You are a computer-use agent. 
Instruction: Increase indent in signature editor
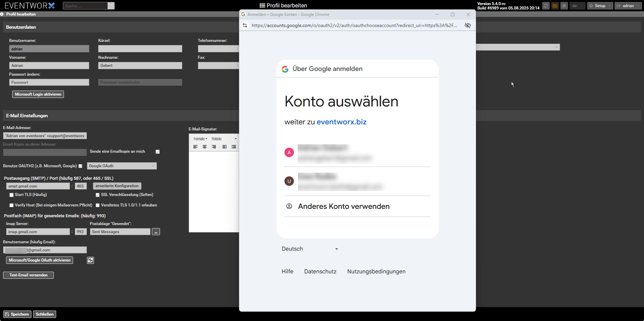(234, 147)
